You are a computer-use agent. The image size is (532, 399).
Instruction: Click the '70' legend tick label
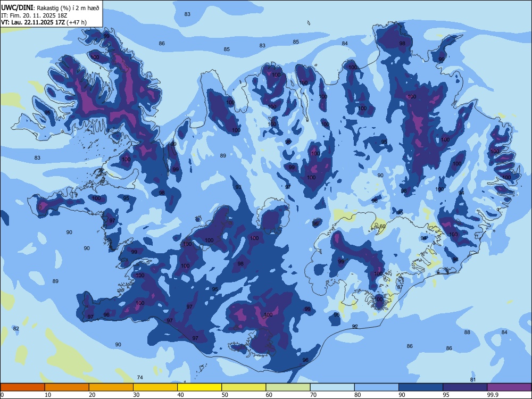coord(313,395)
